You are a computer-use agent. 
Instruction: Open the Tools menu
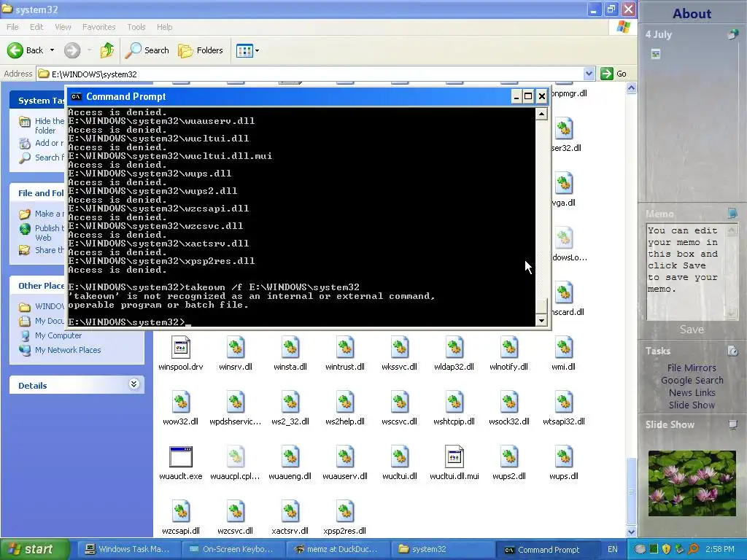[136, 27]
